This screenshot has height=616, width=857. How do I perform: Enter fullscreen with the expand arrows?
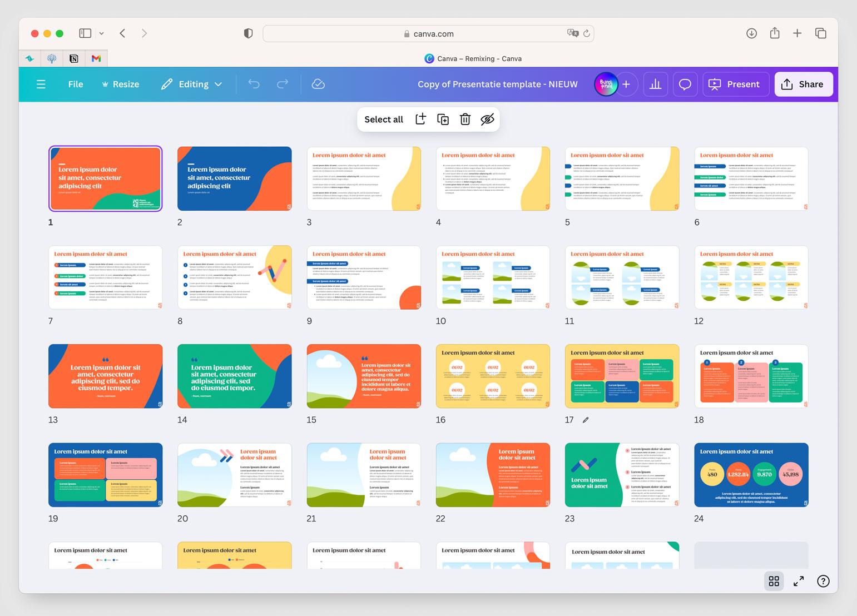799,581
